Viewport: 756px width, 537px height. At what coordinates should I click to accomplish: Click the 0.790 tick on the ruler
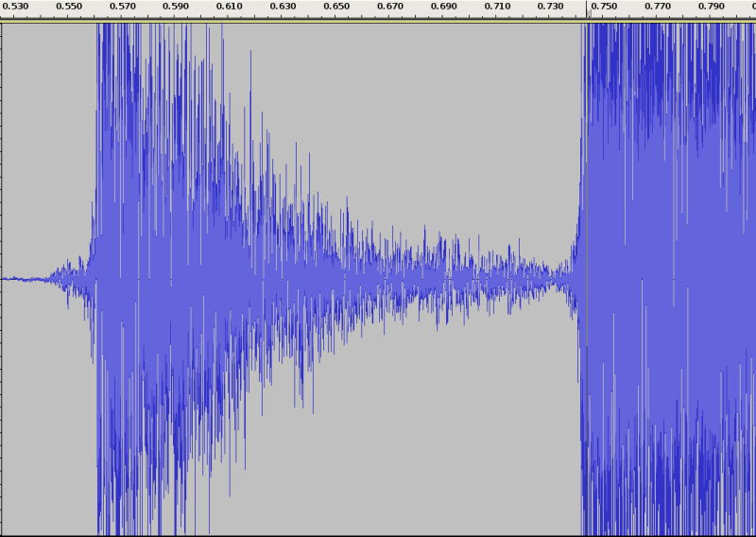(713, 8)
